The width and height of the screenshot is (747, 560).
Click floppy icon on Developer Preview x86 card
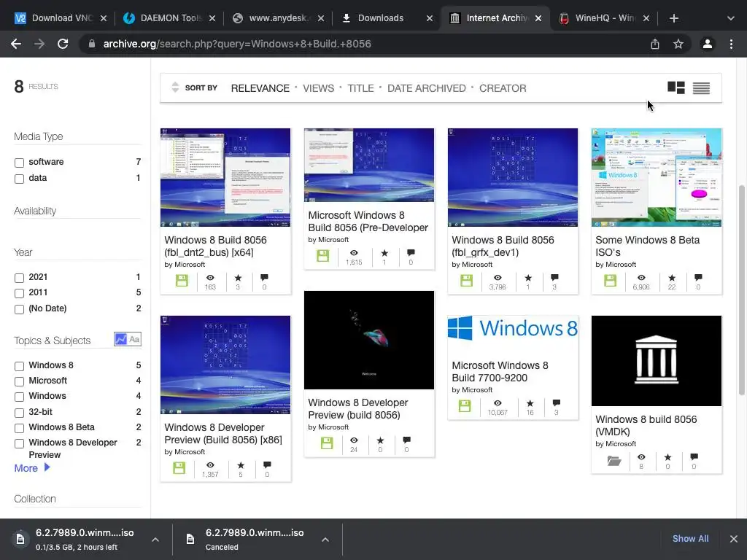(x=179, y=467)
